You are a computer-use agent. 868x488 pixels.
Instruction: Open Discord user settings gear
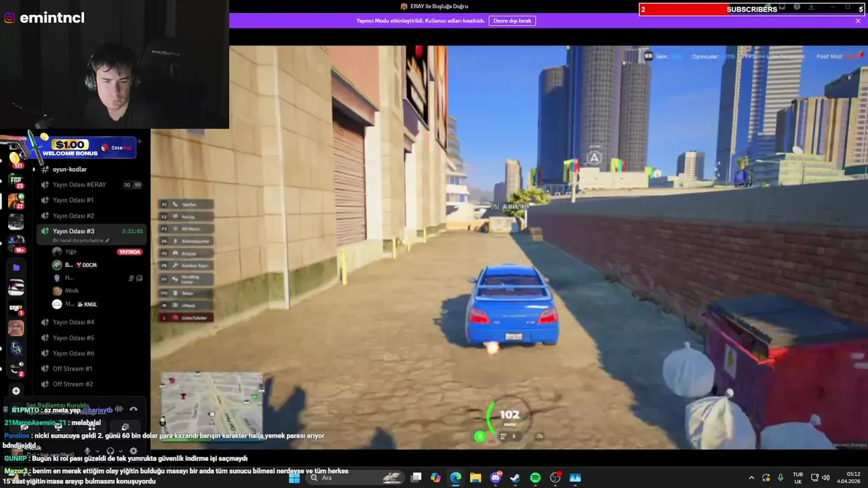[x=134, y=451]
